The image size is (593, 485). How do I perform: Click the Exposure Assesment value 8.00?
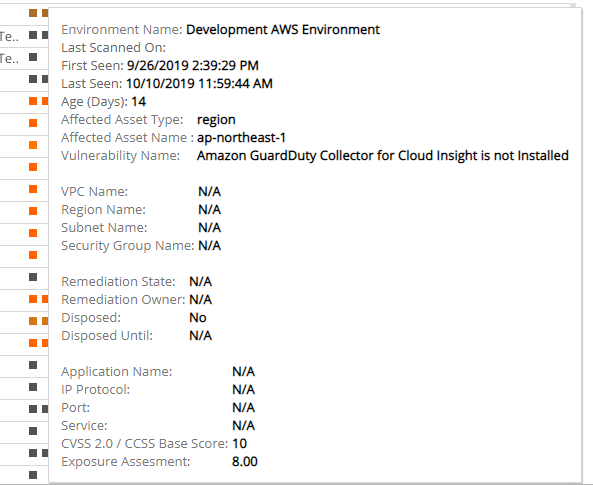245,462
